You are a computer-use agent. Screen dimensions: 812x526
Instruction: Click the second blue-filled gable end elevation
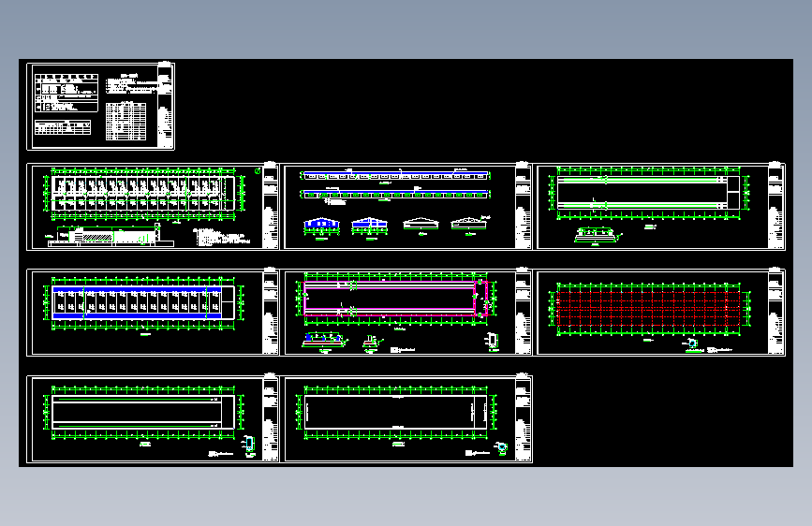[x=369, y=226]
